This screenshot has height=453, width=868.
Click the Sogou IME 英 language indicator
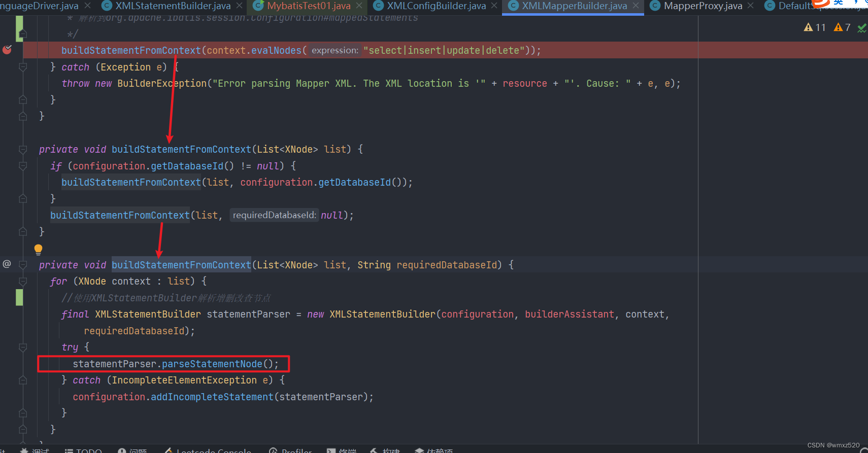839,3
